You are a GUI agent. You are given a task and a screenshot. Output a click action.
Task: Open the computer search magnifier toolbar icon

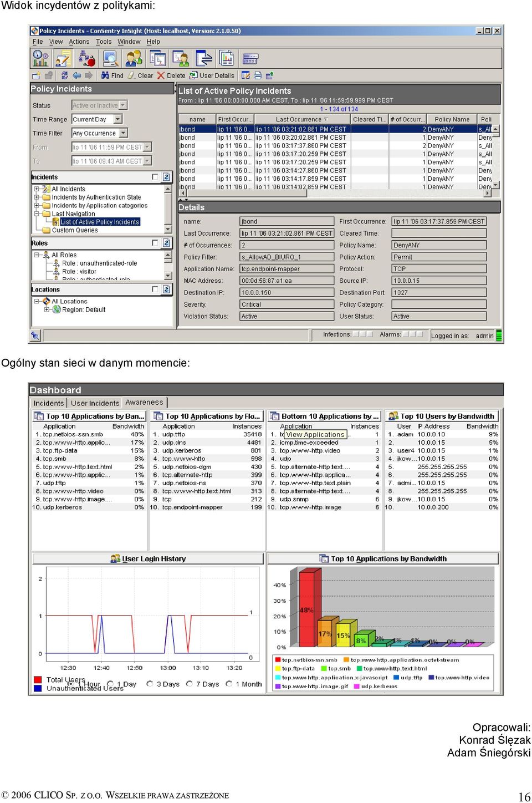point(110,58)
